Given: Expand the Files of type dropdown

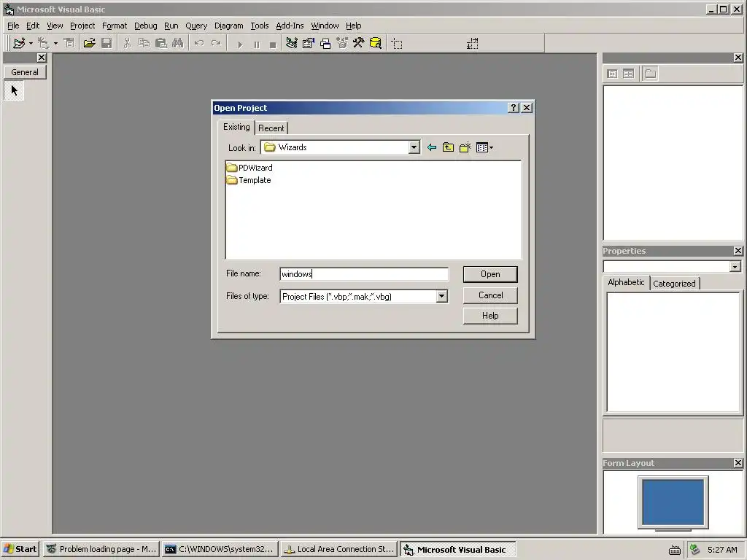Looking at the screenshot, I should [x=441, y=297].
